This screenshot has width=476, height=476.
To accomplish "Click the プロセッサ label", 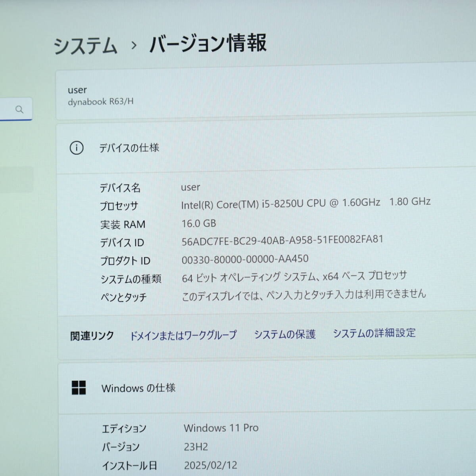I will tap(119, 206).
